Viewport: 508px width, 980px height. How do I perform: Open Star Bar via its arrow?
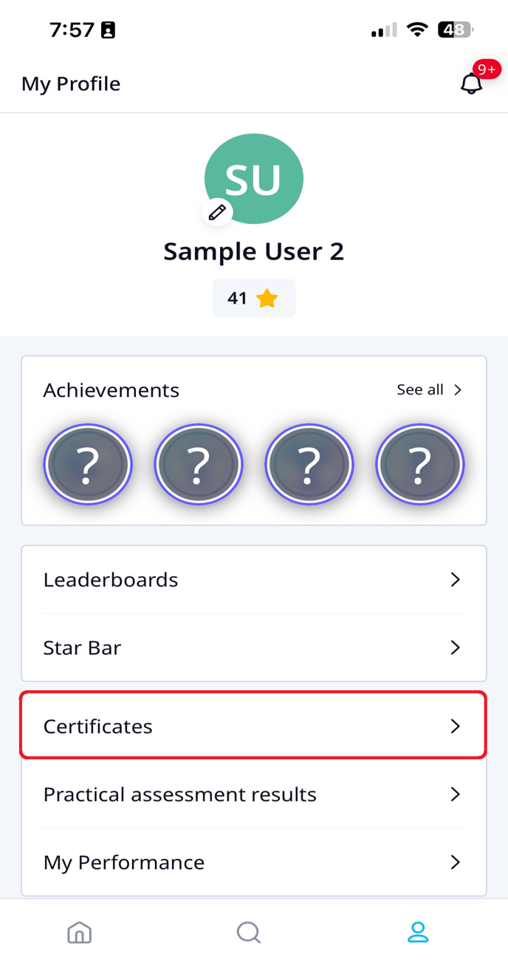point(456,647)
